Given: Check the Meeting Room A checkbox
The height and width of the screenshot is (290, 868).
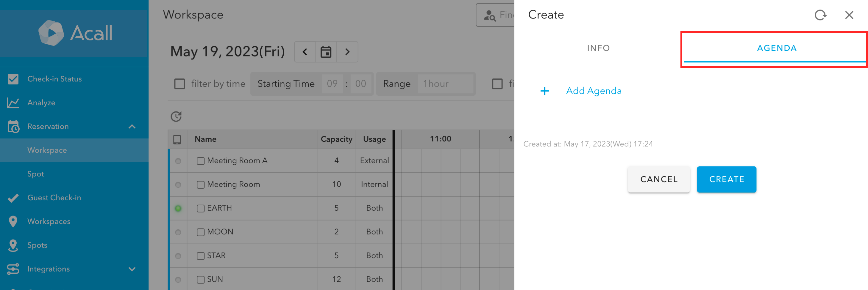Looking at the screenshot, I should click(201, 161).
